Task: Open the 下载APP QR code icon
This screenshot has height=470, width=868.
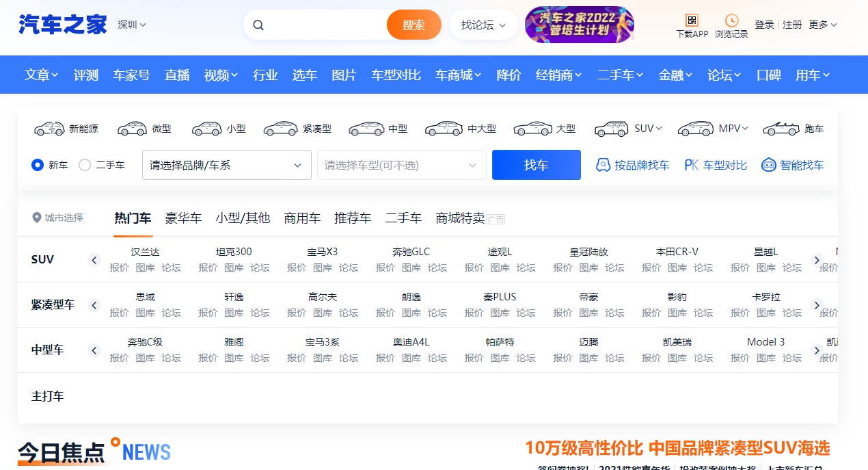Action: 692,20
